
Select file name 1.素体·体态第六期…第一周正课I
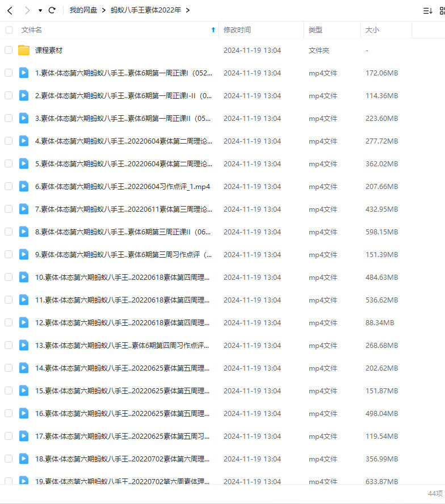(x=124, y=73)
